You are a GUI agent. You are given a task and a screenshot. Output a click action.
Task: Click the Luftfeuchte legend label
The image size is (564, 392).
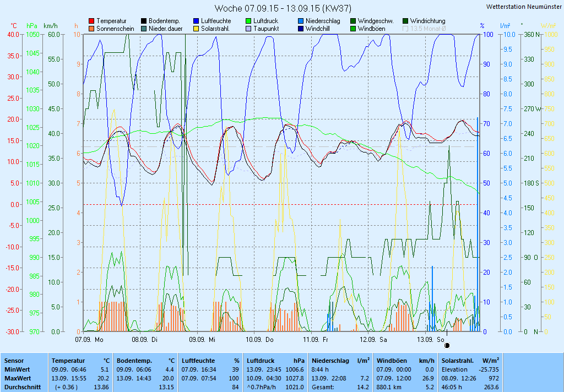[x=216, y=21]
